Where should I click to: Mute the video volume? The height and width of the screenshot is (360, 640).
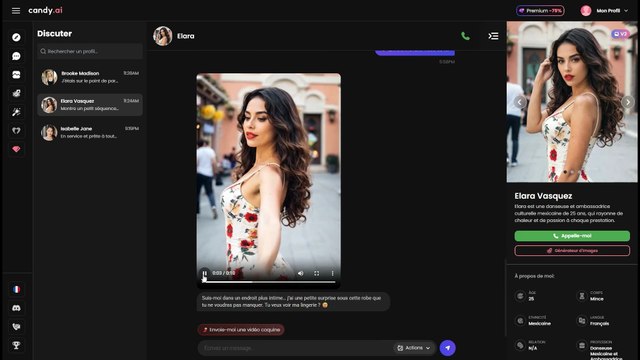click(x=300, y=273)
